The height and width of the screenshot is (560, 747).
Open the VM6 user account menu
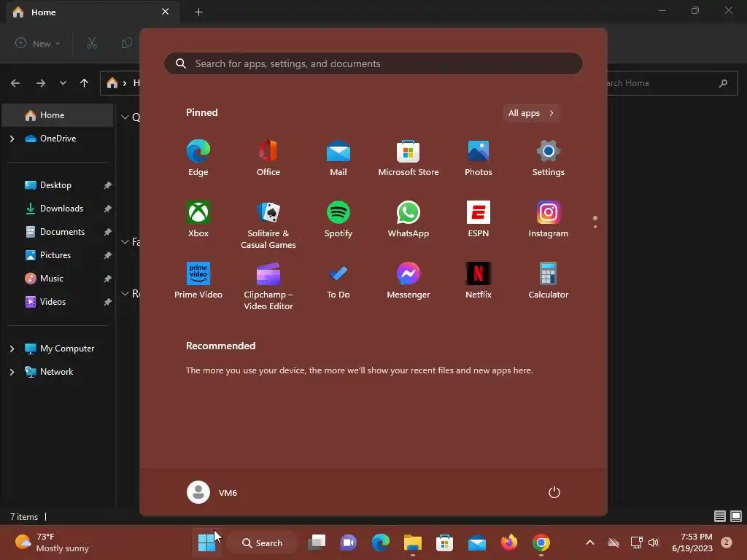pos(212,492)
